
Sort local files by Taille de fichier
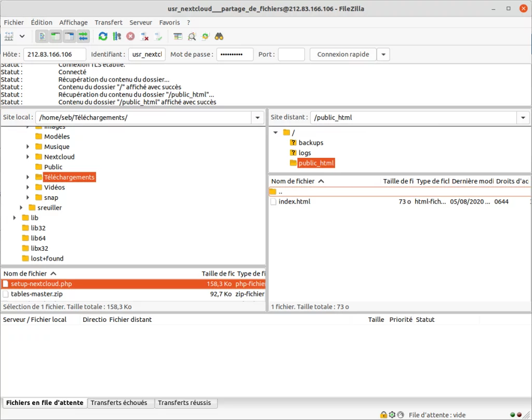(x=218, y=274)
